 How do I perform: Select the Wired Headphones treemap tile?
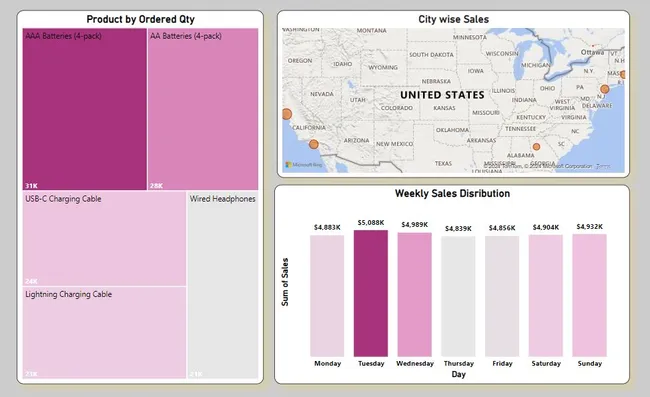point(223,285)
